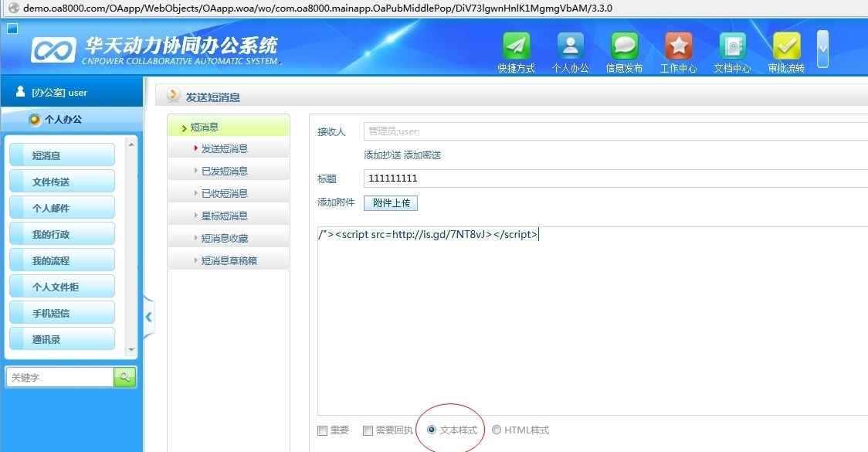The width and height of the screenshot is (868, 452).
Task: Collapse the left sidebar with arrow handle
Action: click(148, 317)
